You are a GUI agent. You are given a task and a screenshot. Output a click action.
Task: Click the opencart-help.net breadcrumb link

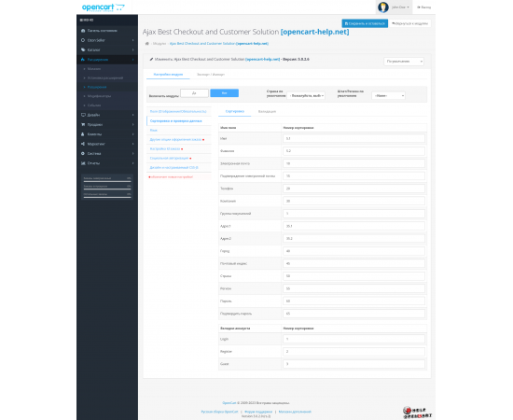[x=219, y=44]
